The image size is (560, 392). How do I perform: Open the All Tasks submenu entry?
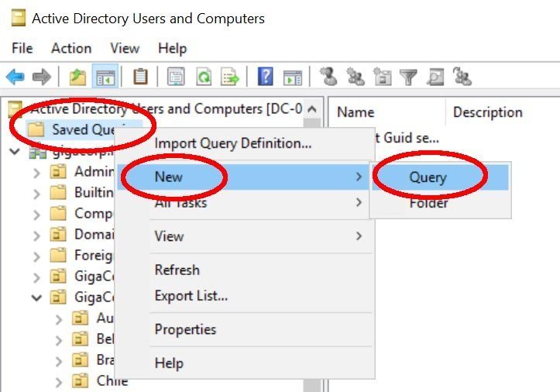(245, 203)
